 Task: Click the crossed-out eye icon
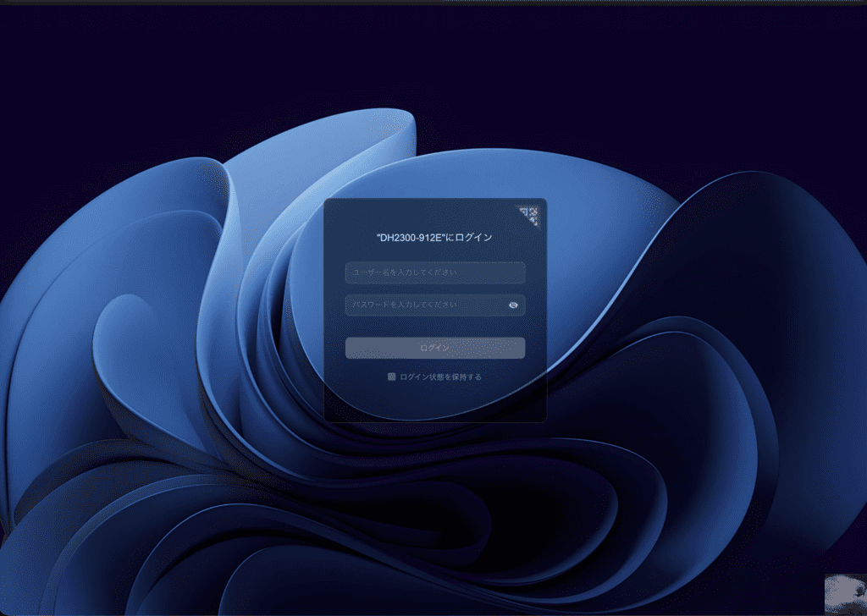click(x=513, y=305)
